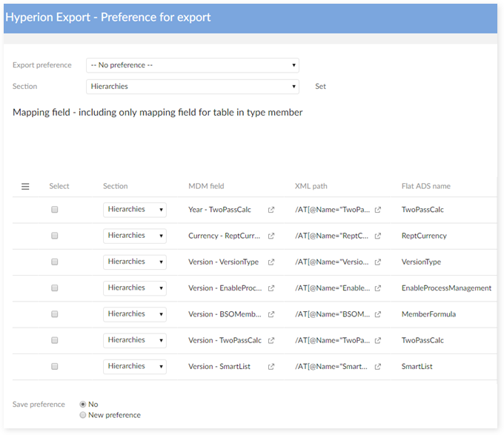Viewport: 504px width, 435px height.
Task: Open external link for Currency - ReptCurrency field
Action: [271, 236]
